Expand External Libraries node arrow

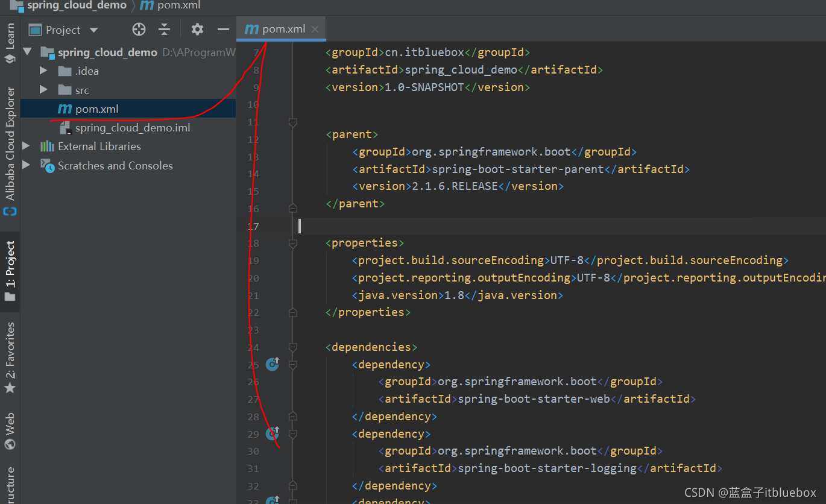pyautogui.click(x=26, y=146)
